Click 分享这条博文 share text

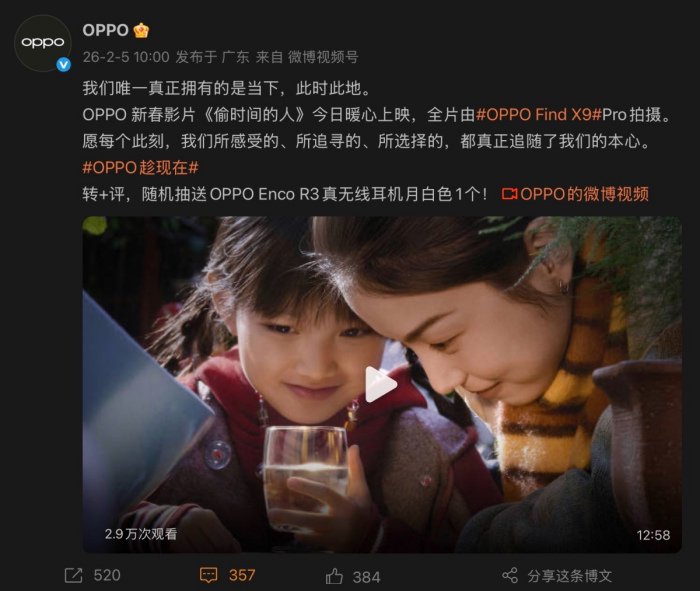point(570,576)
